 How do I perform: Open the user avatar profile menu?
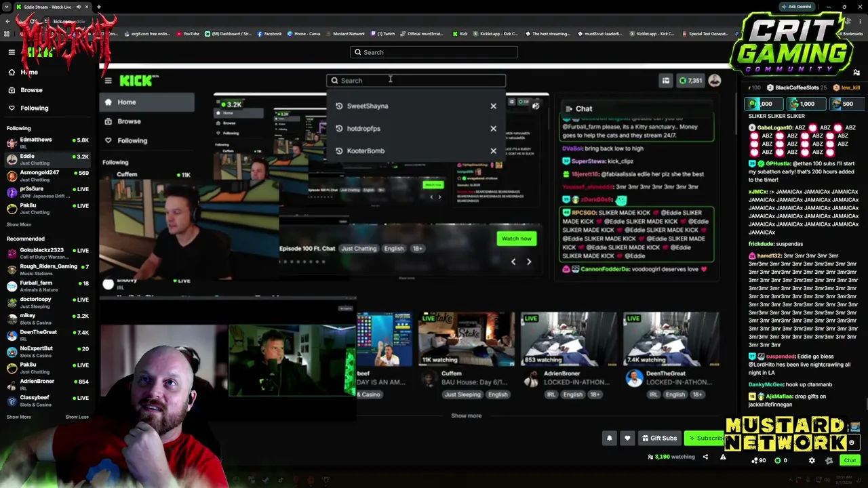(x=715, y=81)
